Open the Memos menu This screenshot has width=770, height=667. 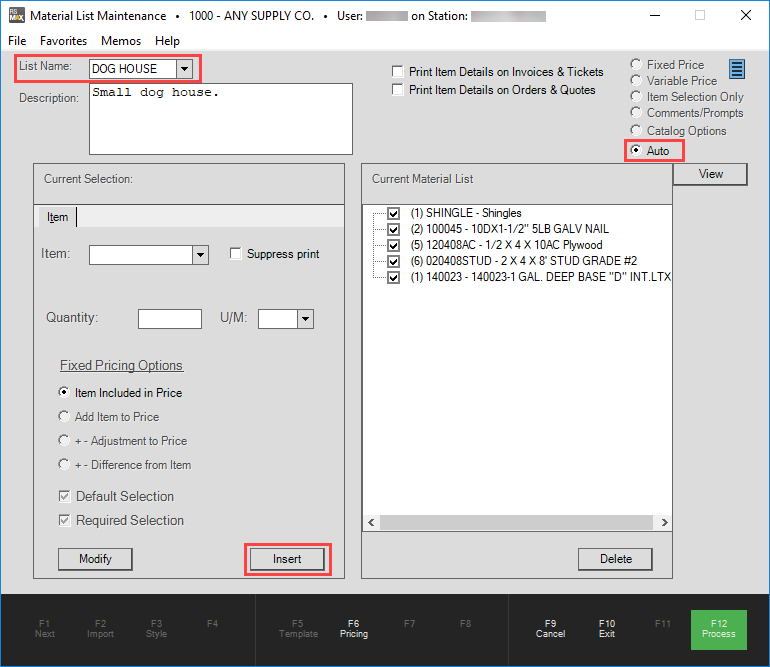121,41
